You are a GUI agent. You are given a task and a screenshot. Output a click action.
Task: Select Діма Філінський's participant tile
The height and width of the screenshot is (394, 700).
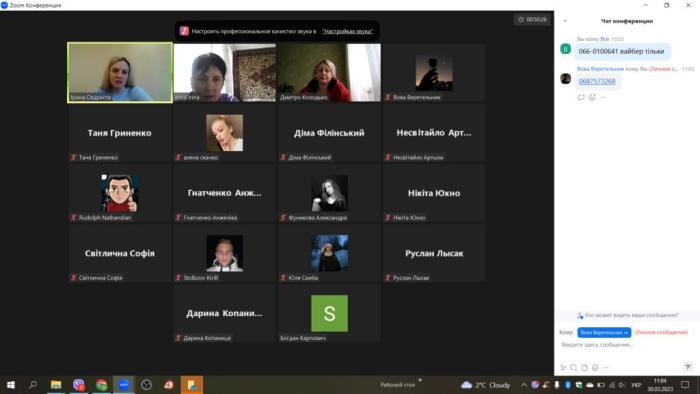(329, 133)
